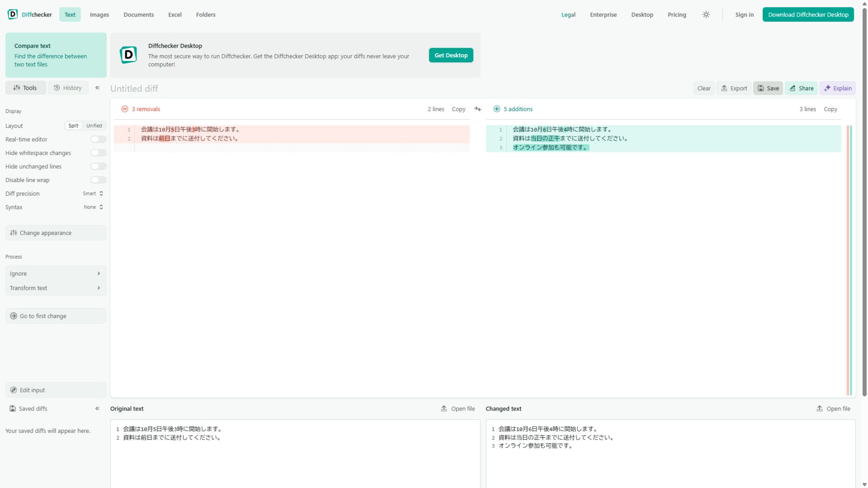Click Explain with the sparkle icon

point(837,88)
